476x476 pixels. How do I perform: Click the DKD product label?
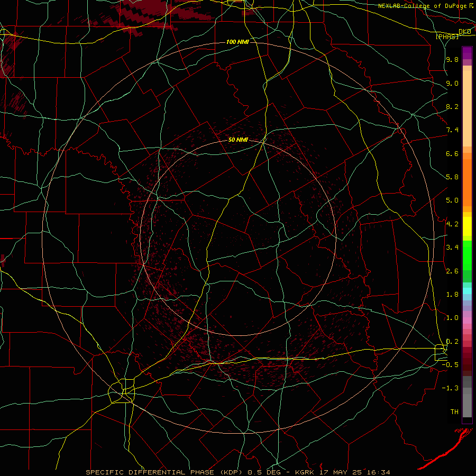click(x=465, y=32)
